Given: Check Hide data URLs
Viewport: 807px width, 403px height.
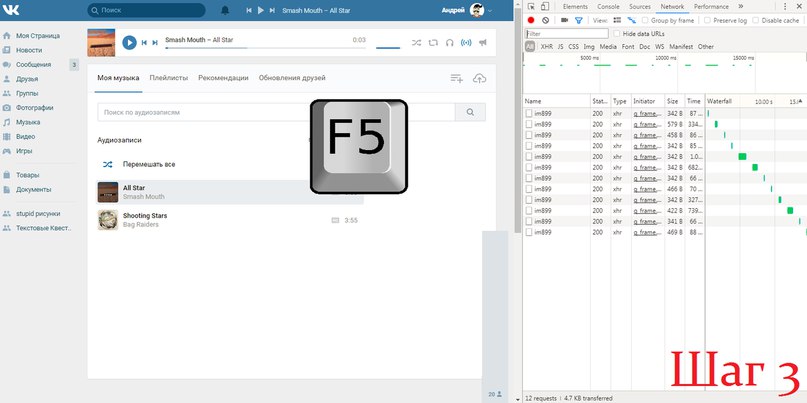Looking at the screenshot, I should pyautogui.click(x=617, y=33).
